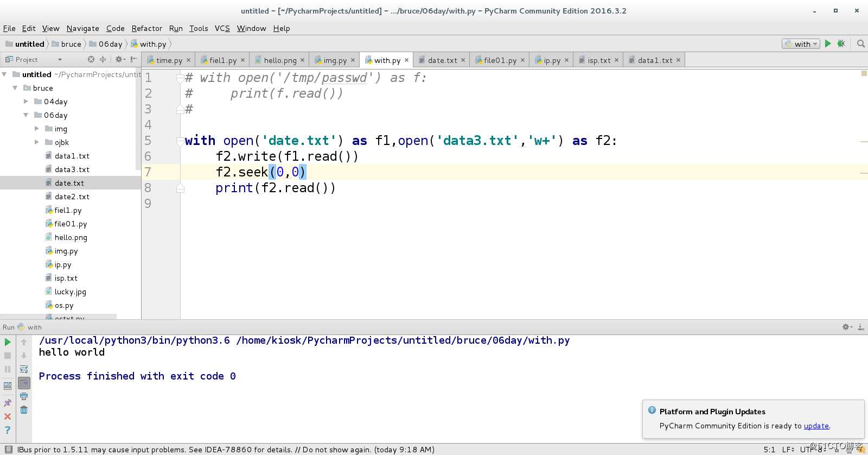Expand the img folder
Image resolution: width=868 pixels, height=455 pixels.
36,129
